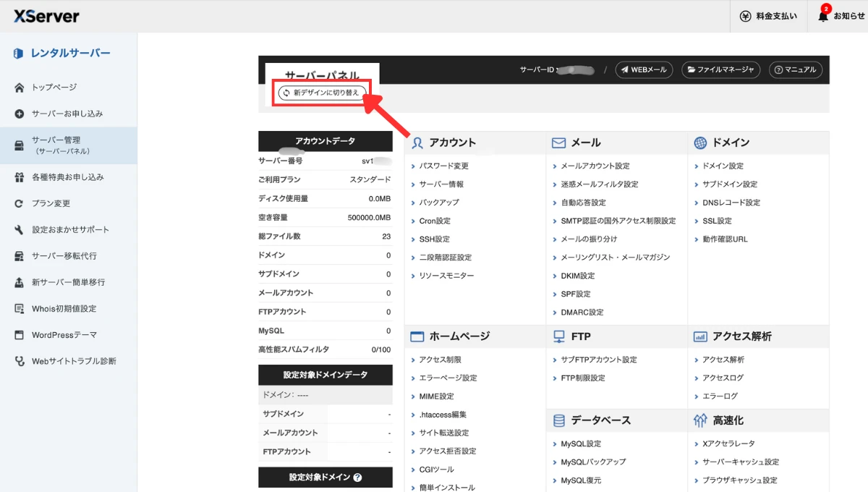Open the MySQL設定 link
The width and height of the screenshot is (868, 492).
pyautogui.click(x=582, y=444)
